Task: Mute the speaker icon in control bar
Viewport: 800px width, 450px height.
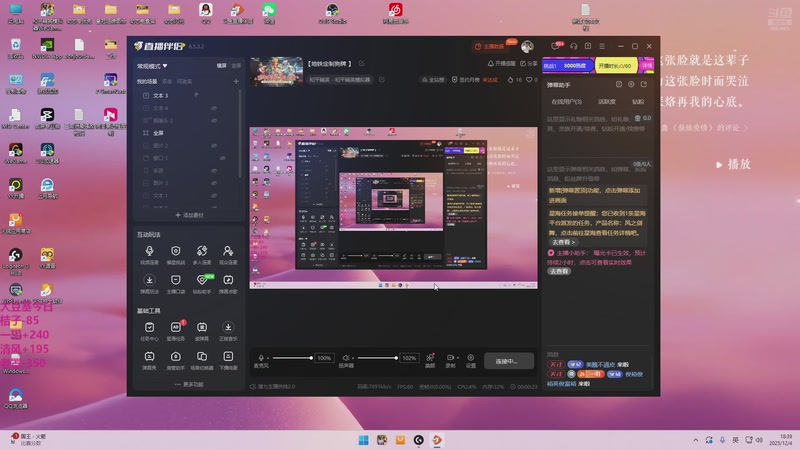Action: click(x=346, y=358)
